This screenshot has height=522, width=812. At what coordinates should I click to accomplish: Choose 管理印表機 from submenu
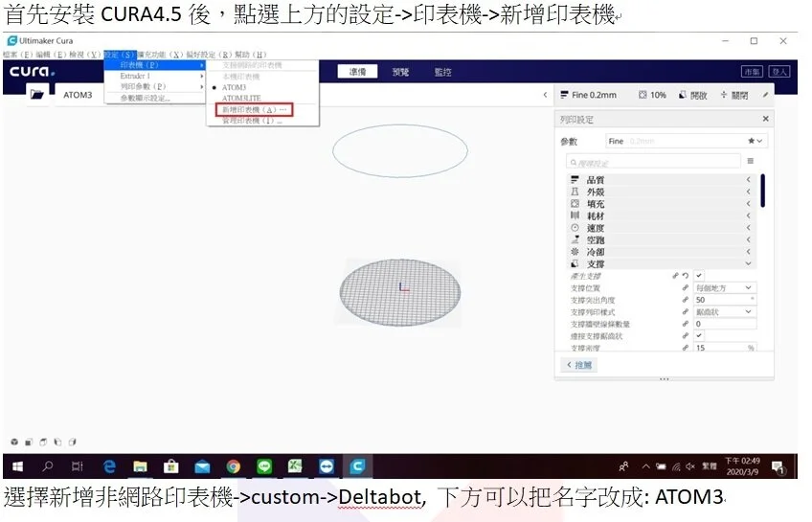(252, 121)
